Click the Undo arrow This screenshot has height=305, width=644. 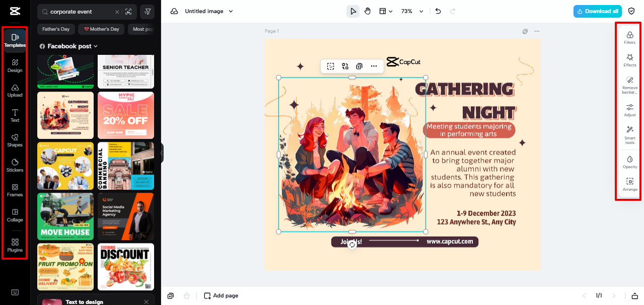click(437, 11)
